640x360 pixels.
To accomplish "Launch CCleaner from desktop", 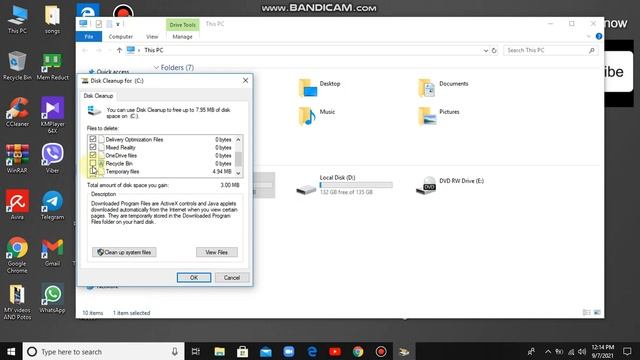I will (x=17, y=112).
